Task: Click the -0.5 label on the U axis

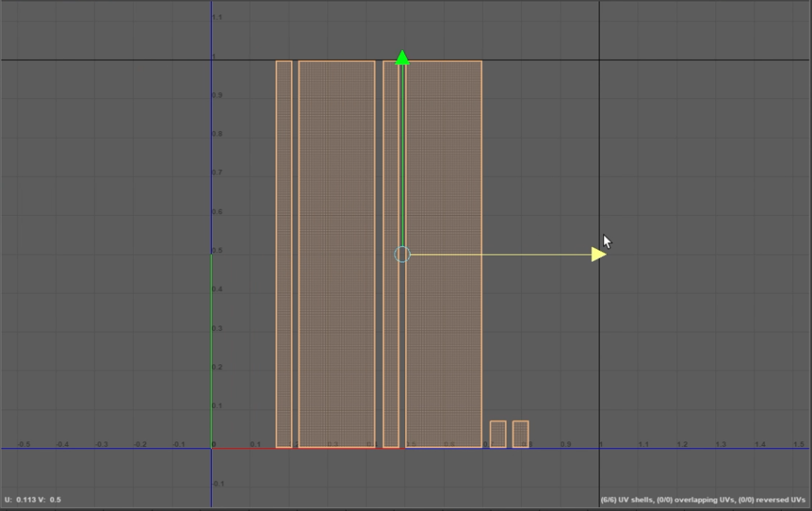Action: (x=24, y=444)
